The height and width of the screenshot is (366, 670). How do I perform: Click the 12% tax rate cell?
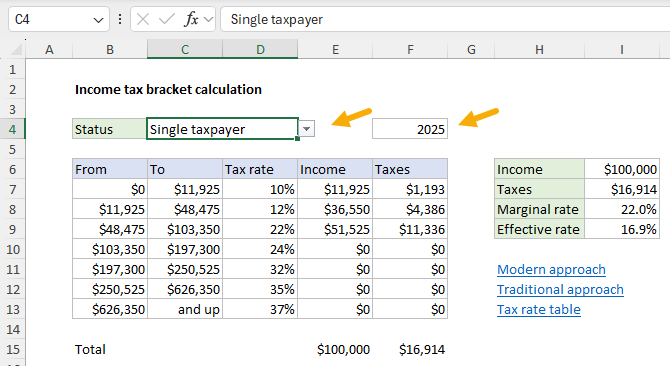260,209
